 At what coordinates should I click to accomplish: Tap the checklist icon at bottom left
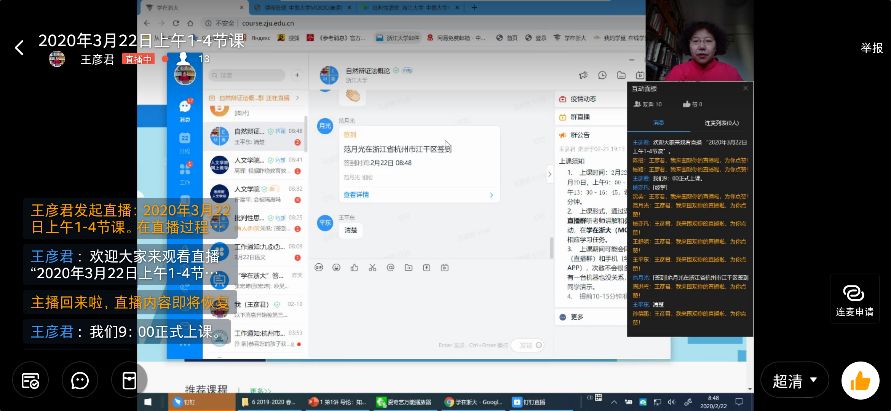pos(30,380)
